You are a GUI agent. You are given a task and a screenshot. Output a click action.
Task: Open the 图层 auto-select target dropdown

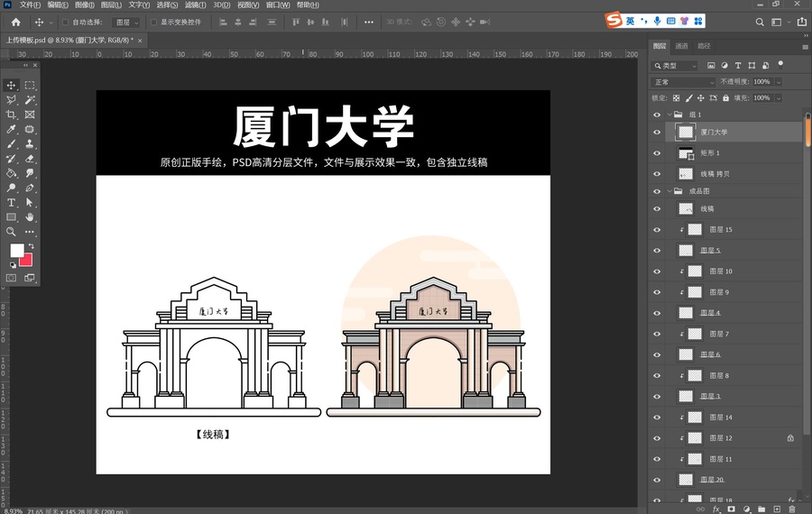127,23
